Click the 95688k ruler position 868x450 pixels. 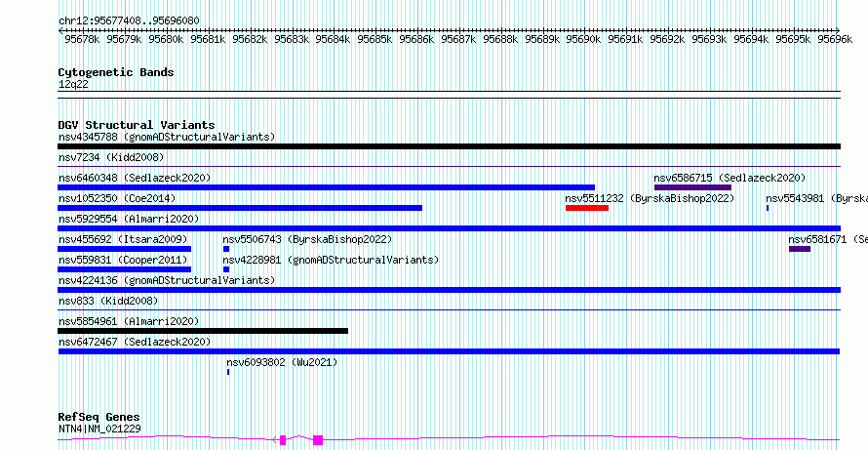click(x=500, y=39)
